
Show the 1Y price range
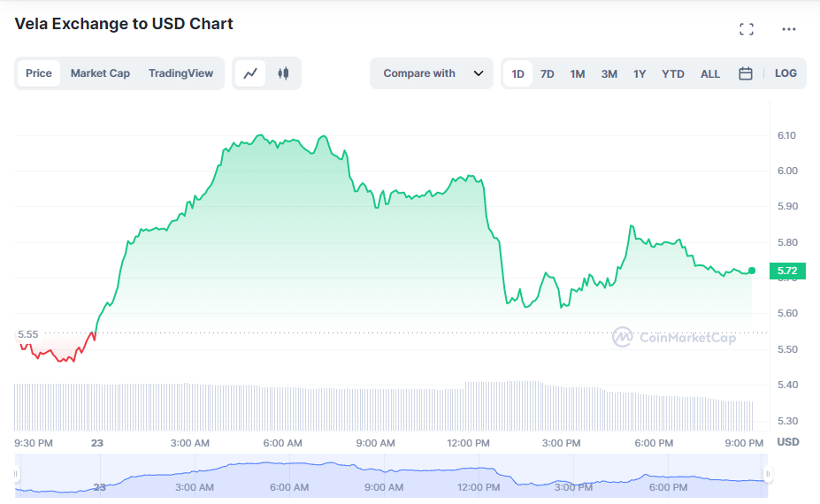pos(640,73)
